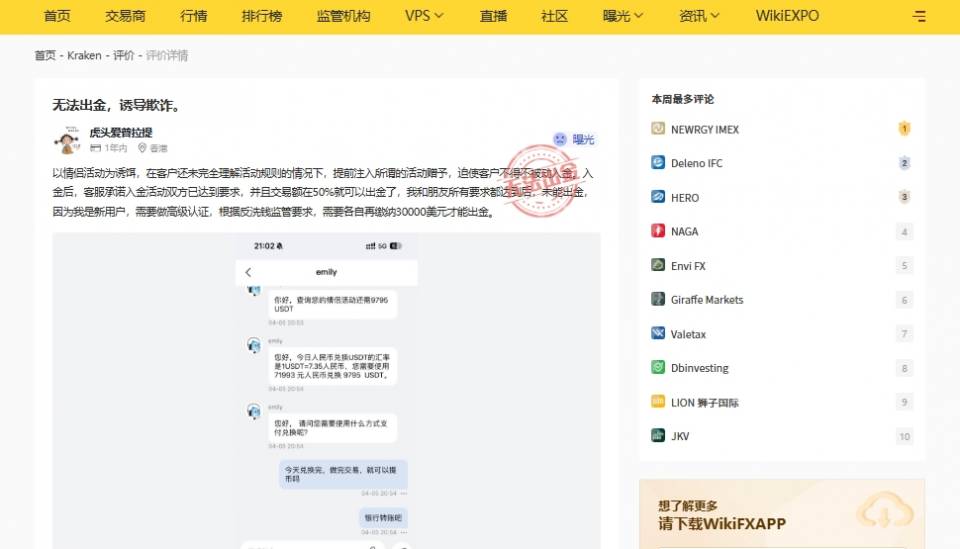Click the card icon next to 1年内

(96, 148)
